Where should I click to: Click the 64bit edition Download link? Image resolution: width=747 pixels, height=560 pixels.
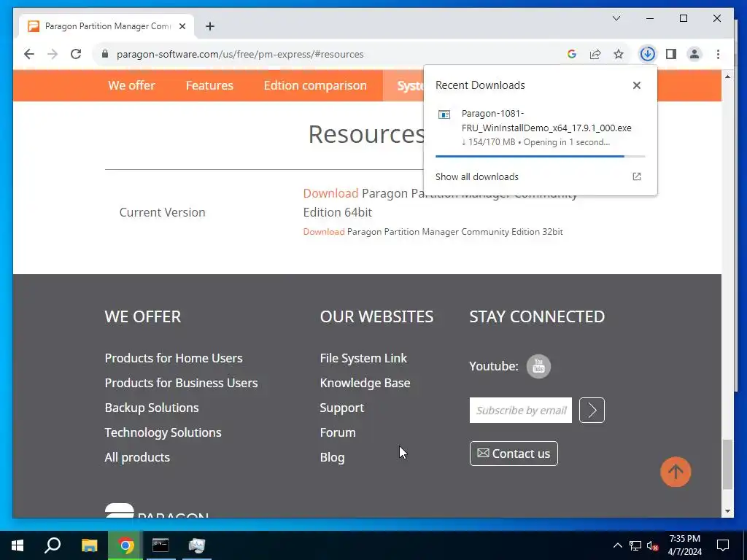coord(330,193)
